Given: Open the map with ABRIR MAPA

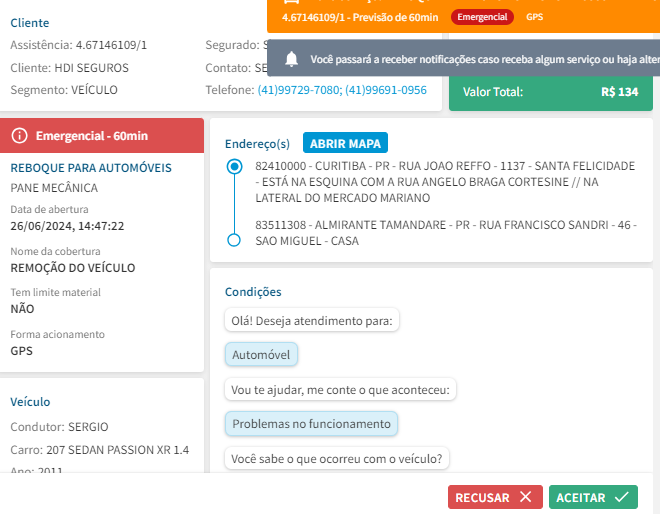Looking at the screenshot, I should [x=344, y=143].
